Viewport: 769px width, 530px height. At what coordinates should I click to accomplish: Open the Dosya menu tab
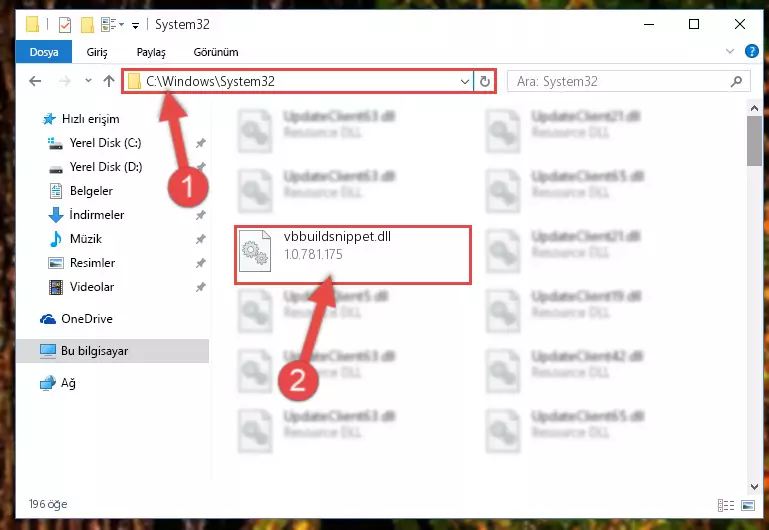pyautogui.click(x=44, y=52)
